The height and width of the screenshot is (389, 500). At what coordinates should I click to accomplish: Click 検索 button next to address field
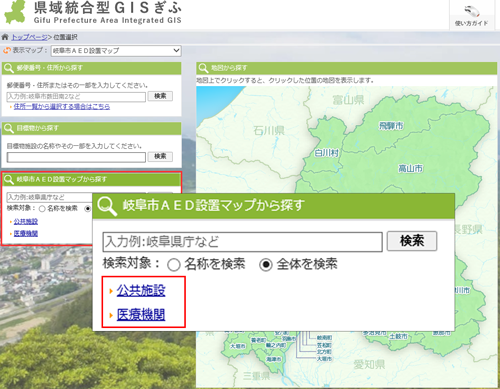[160, 96]
